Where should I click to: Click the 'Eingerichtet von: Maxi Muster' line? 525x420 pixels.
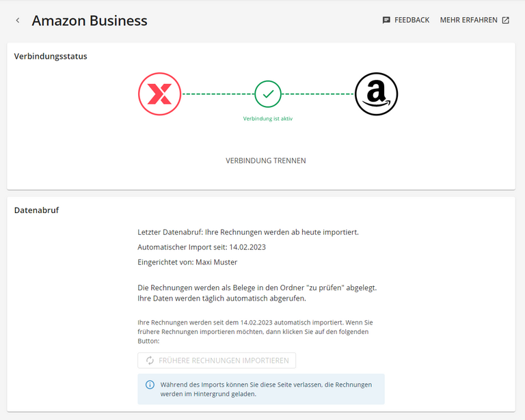pyautogui.click(x=187, y=262)
